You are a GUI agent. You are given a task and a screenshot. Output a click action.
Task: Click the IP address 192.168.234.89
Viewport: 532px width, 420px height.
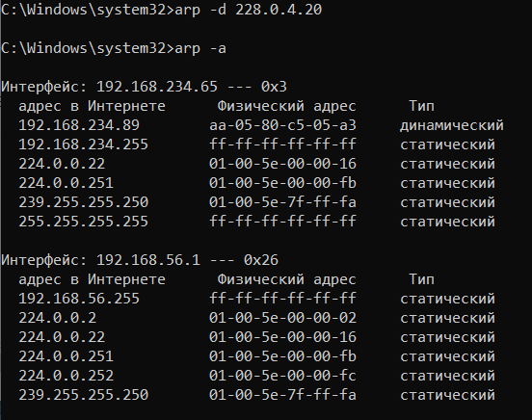coord(79,125)
